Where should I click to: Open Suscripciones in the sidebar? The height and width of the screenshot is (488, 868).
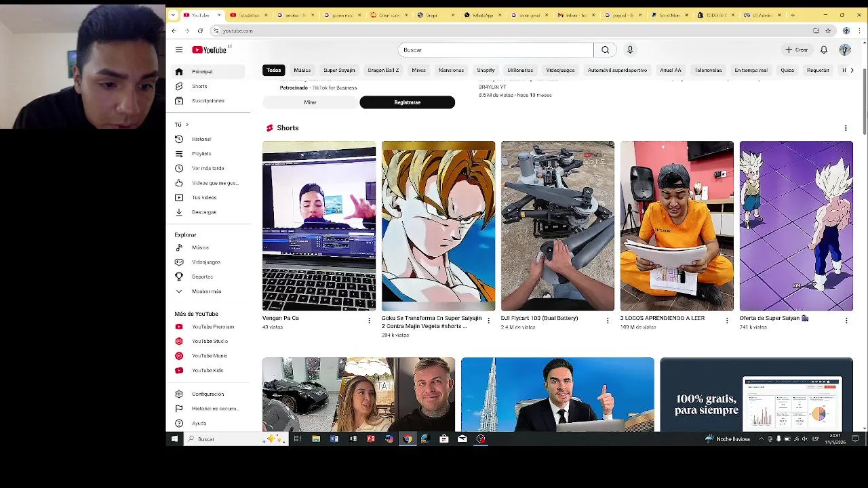pos(207,100)
